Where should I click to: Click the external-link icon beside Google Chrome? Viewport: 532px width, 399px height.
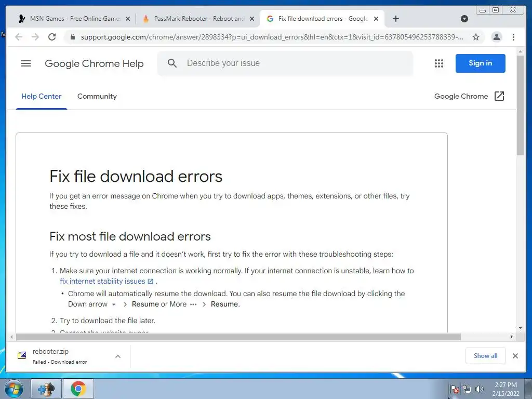[x=499, y=96]
